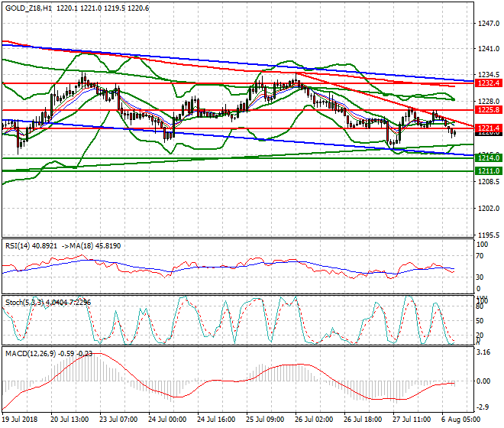Click the GOLD_Z18,H1 chart title text
The height and width of the screenshot is (428, 504).
click(28, 8)
